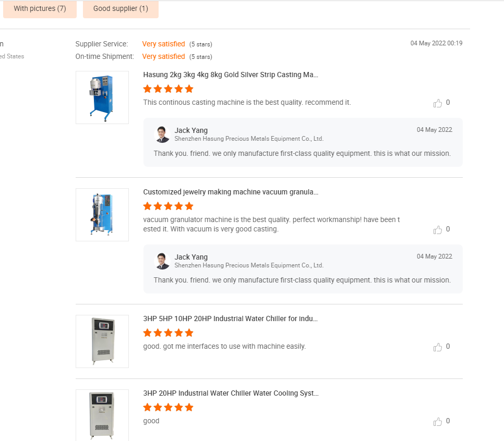Open Hasung Gold Silver Strip Casting product link
The height and width of the screenshot is (441, 504).
pos(231,75)
